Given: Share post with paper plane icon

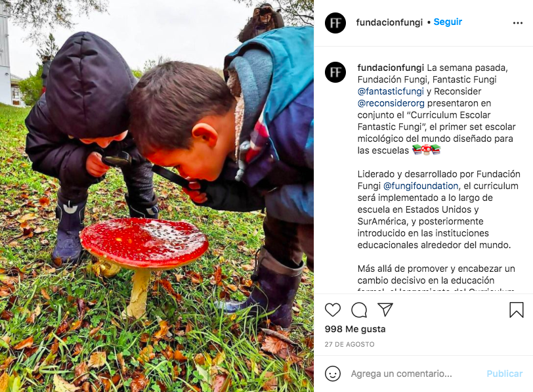Looking at the screenshot, I should coord(385,309).
